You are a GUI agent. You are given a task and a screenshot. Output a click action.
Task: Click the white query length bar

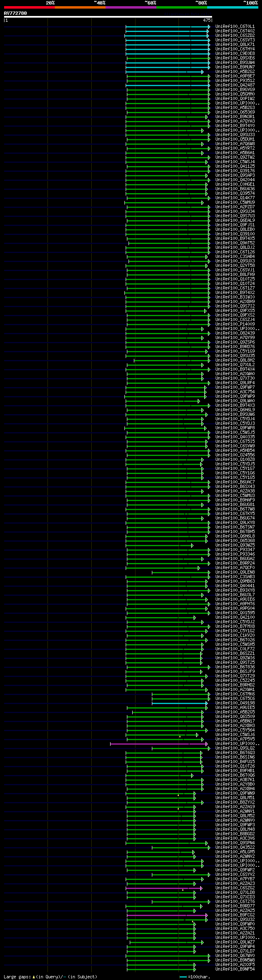click(x=108, y=17)
